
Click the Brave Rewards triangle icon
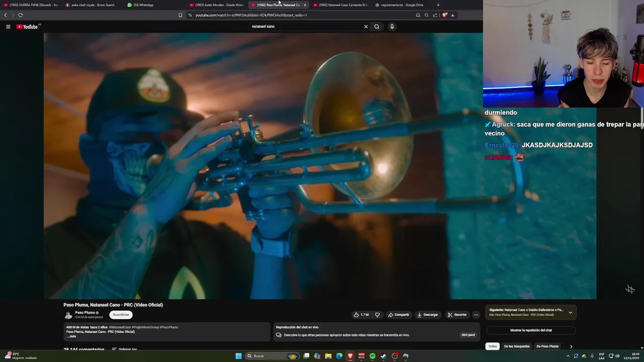click(452, 15)
